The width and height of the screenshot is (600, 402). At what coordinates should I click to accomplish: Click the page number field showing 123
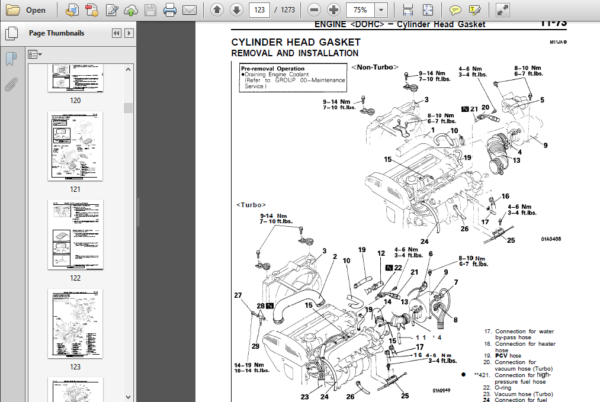[x=259, y=10]
